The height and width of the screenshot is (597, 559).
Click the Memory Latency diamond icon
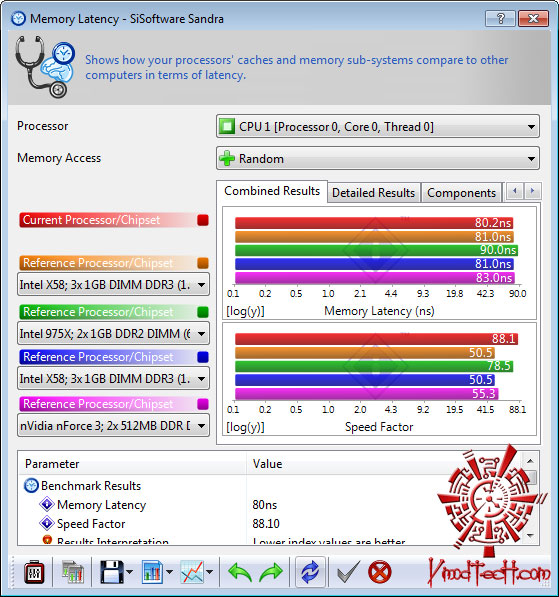click(47, 504)
